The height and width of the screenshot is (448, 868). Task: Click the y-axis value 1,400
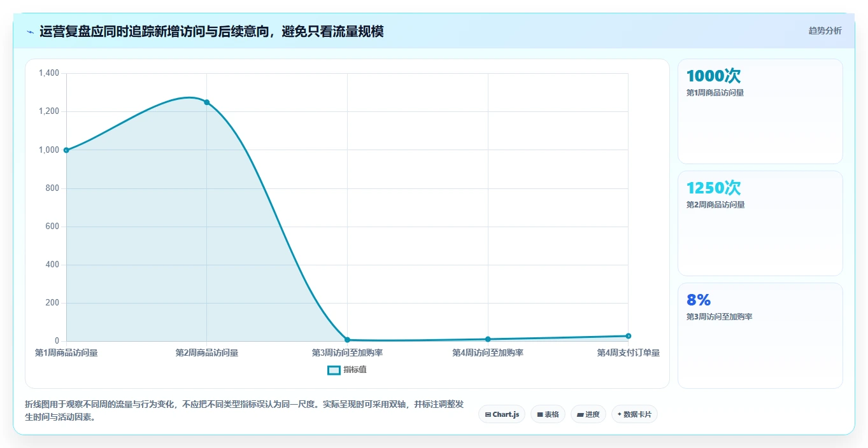pos(49,73)
